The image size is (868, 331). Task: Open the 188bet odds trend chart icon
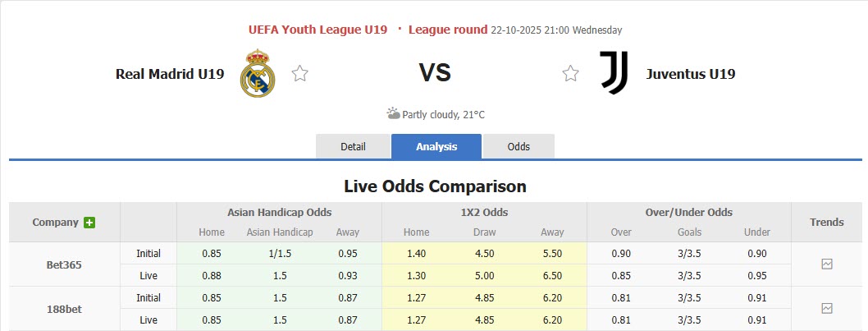click(x=827, y=309)
